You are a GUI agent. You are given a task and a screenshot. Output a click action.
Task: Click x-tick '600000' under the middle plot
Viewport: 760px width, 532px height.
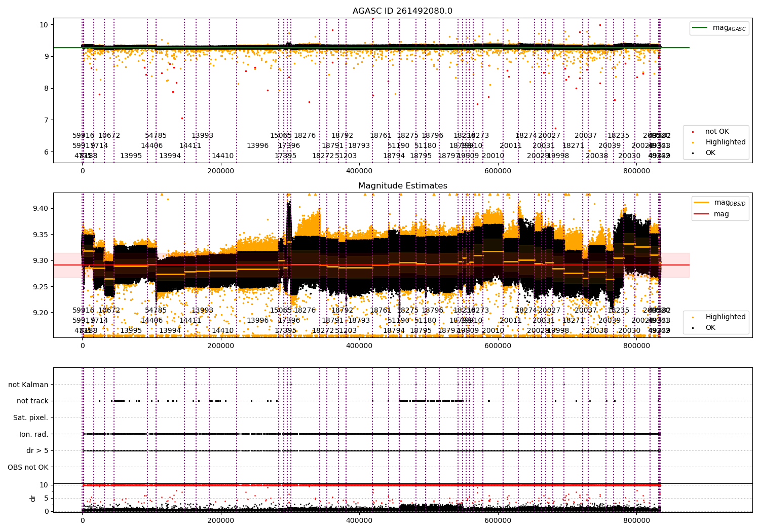[x=498, y=346]
